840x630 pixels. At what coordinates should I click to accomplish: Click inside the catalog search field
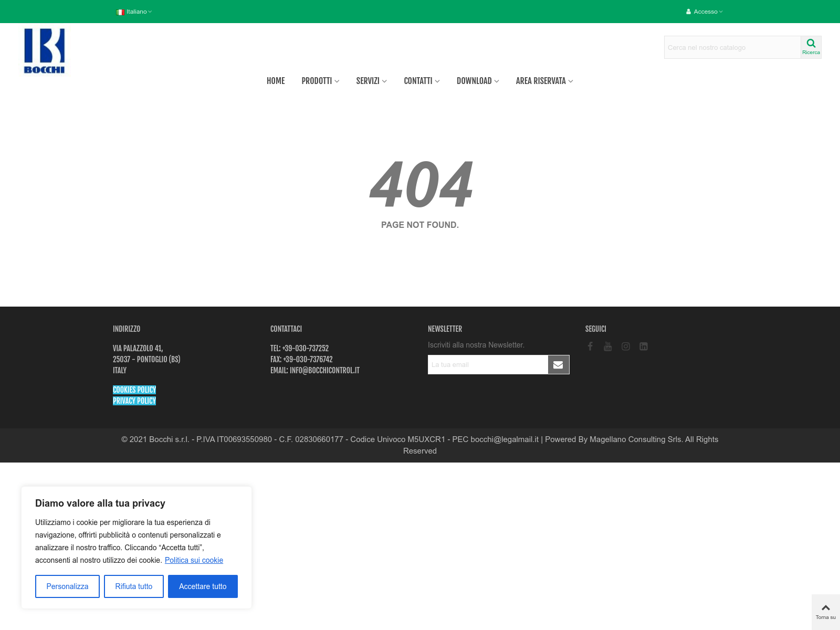[x=732, y=47]
